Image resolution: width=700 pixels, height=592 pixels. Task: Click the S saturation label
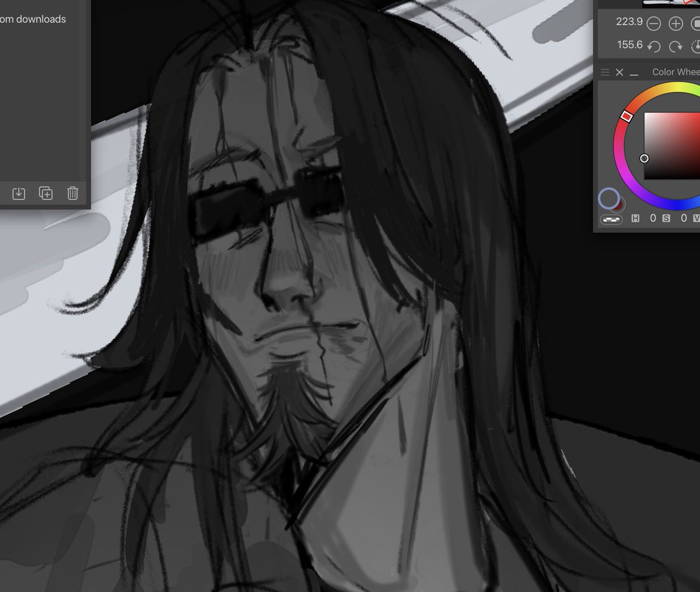tap(667, 218)
